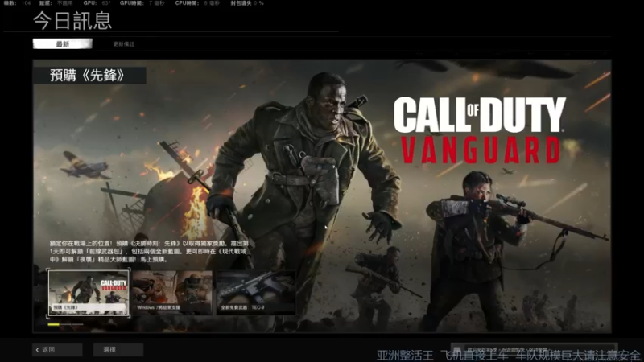This screenshot has height=362, width=644.
Task: Click the CPU時間 stat readout
Action: click(x=197, y=3)
